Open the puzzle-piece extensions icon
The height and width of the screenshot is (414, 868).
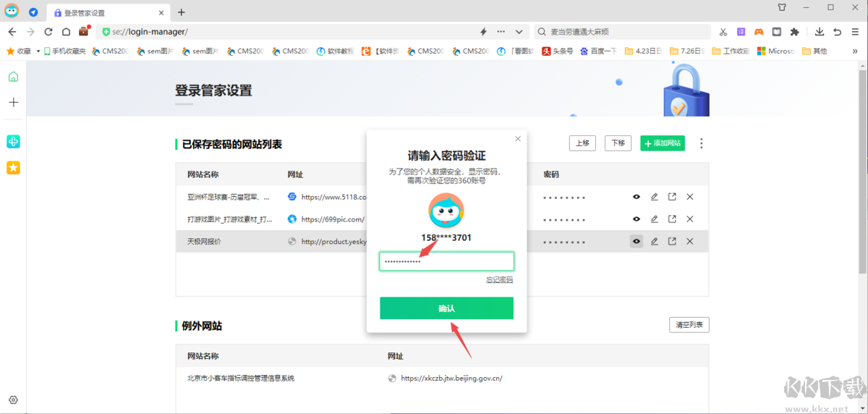click(795, 32)
